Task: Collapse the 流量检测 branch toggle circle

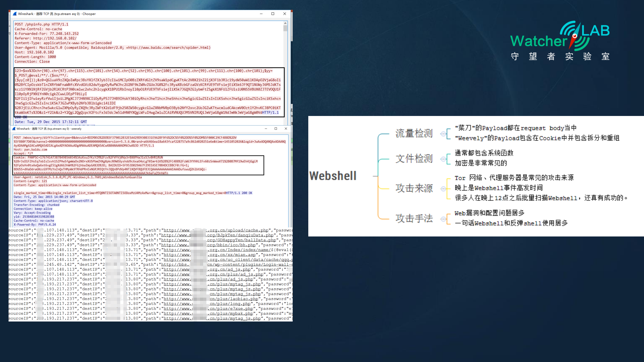Action: click(x=443, y=134)
